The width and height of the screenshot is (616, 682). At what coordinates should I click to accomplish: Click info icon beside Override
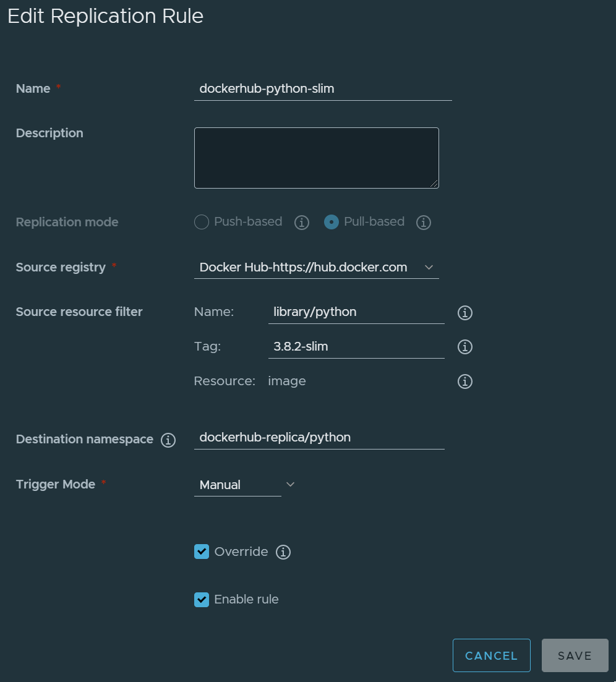tap(283, 552)
